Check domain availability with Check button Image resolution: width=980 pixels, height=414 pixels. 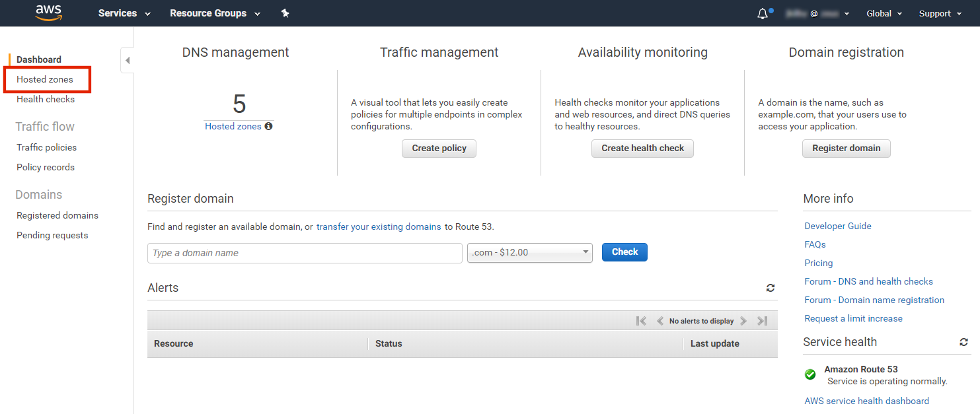(x=624, y=252)
